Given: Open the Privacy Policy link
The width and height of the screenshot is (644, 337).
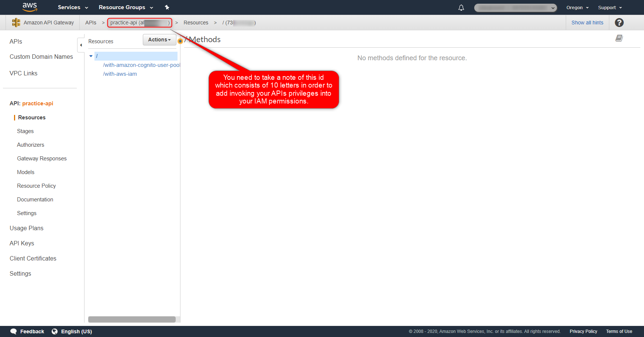Looking at the screenshot, I should [x=583, y=331].
